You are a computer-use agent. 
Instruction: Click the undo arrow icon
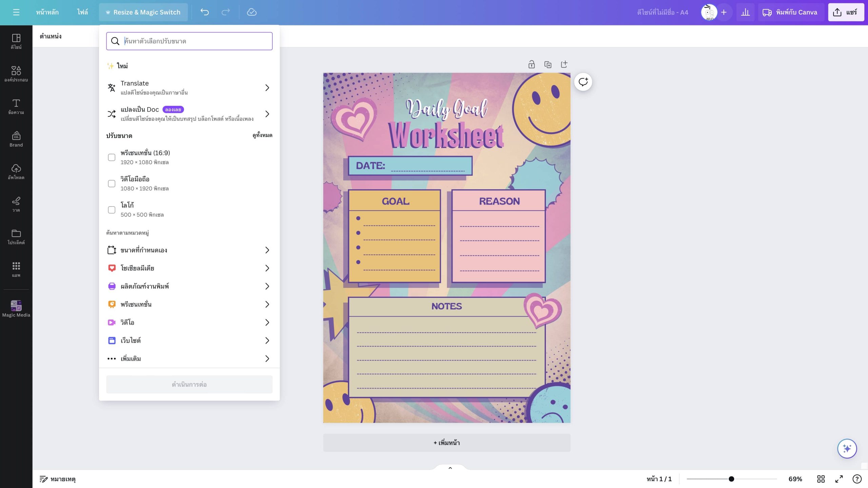[204, 12]
